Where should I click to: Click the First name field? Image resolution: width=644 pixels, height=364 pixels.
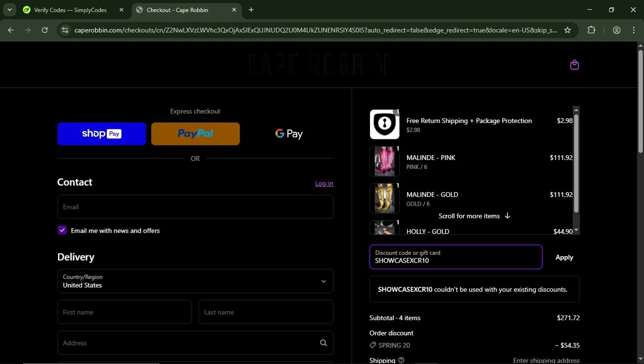point(125,312)
